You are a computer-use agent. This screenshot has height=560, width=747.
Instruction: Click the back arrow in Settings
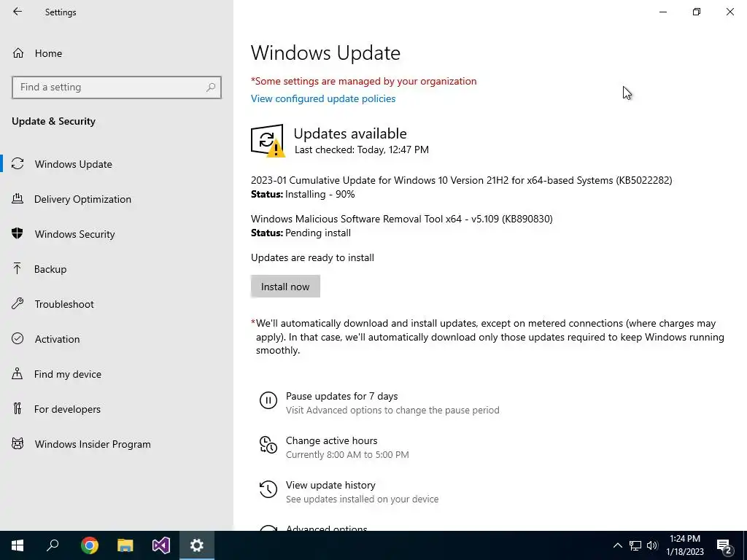(18, 12)
